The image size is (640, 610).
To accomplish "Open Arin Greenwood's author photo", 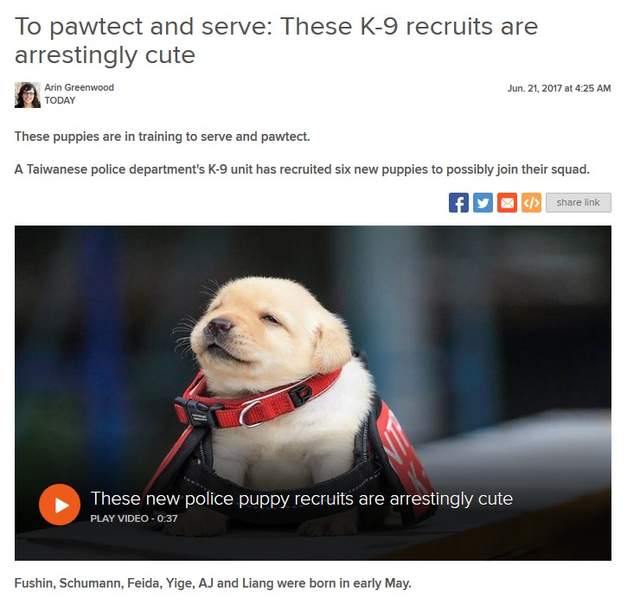I will tap(27, 95).
